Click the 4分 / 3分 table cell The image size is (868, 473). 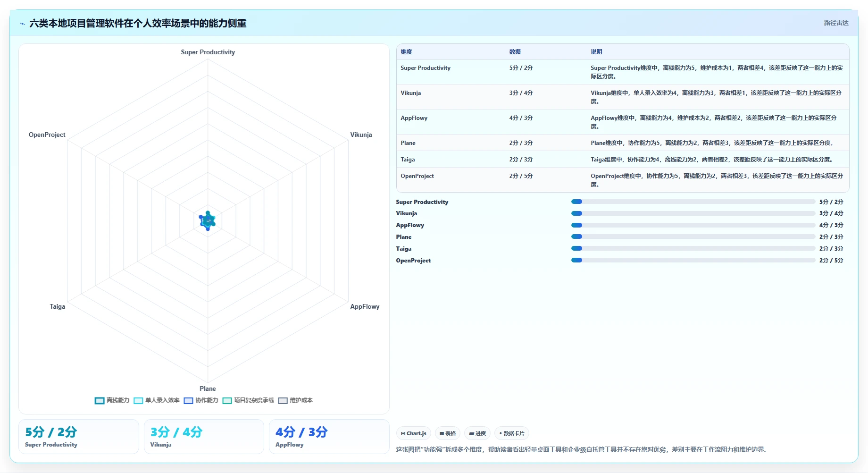521,118
